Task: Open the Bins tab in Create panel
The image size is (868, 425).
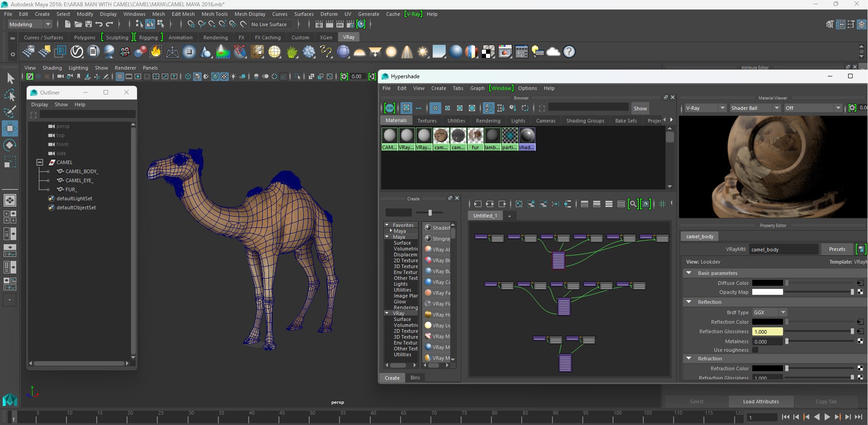Action: (x=415, y=378)
